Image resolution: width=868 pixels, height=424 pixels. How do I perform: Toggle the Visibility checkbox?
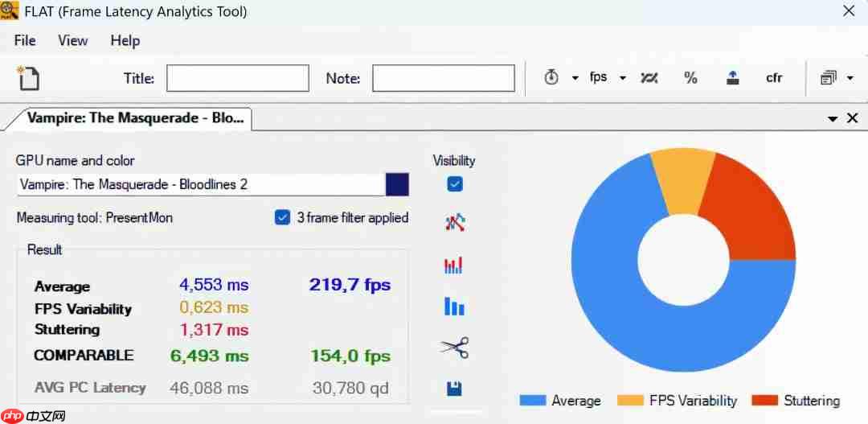[455, 184]
